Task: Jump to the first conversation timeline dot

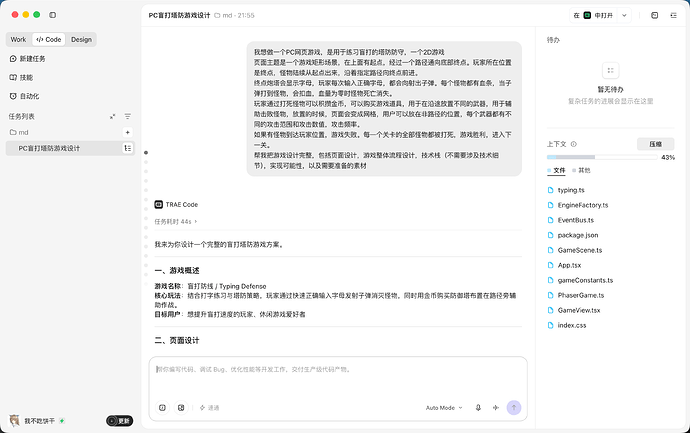Action: coord(146,153)
